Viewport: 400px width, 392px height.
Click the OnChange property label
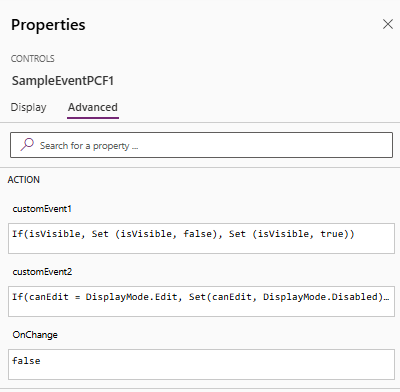point(35,335)
